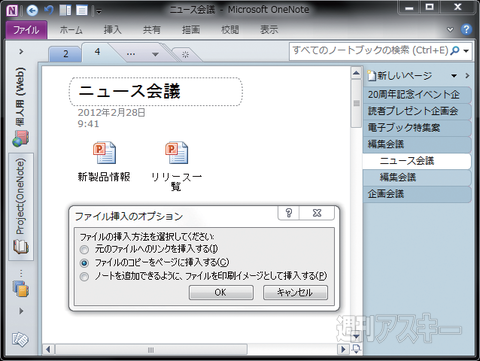Image resolution: width=480 pixels, height=361 pixels.
Task: Open the Quick Access Toolbar customize arrow
Action: pyautogui.click(x=98, y=11)
